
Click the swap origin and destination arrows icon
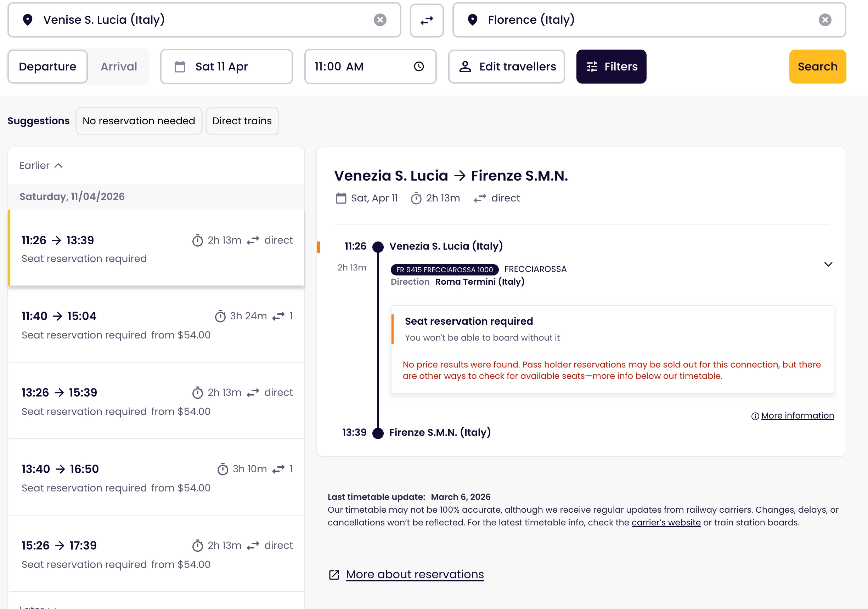click(x=427, y=20)
